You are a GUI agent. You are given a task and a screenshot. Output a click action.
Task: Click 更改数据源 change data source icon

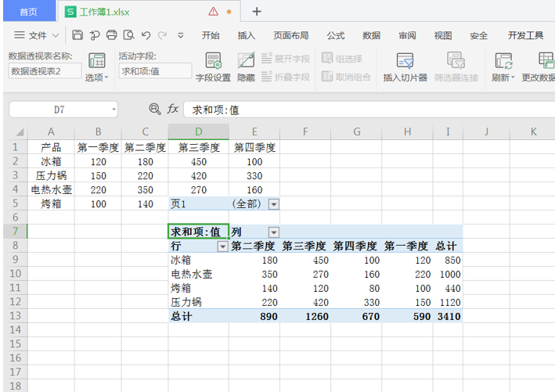tap(539, 67)
